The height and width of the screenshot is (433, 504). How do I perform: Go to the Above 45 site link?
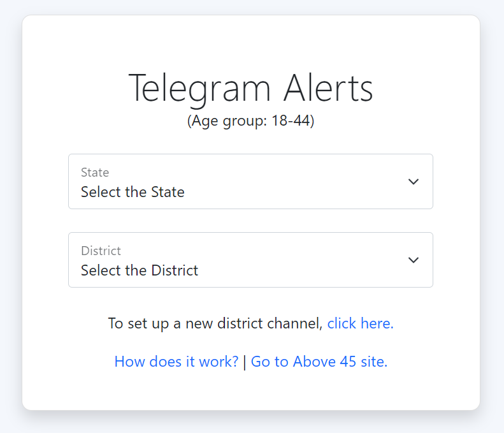319,362
